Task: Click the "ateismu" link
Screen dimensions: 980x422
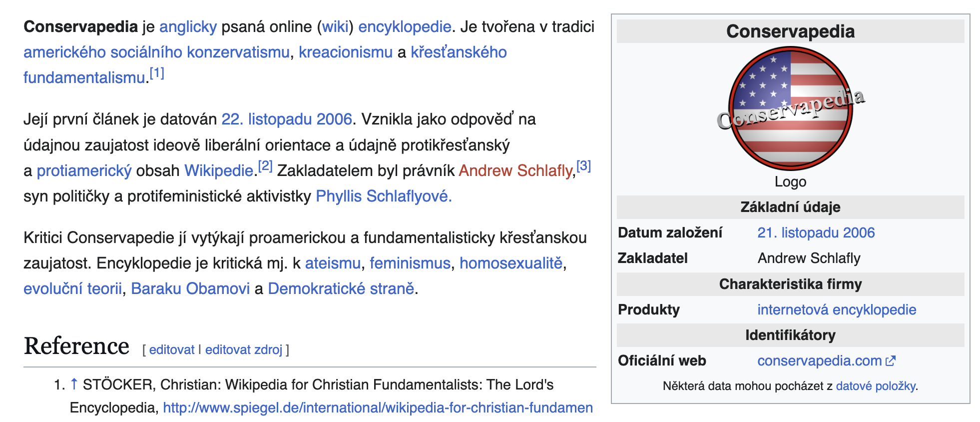Action: click(333, 263)
